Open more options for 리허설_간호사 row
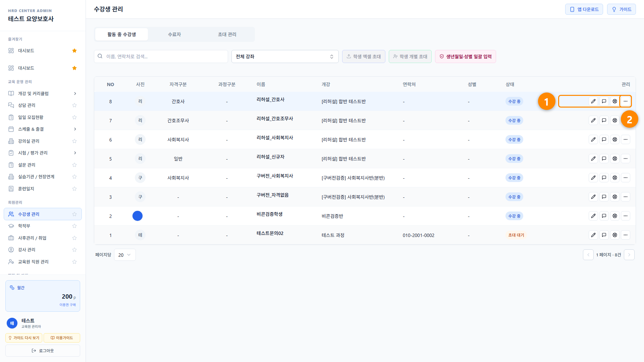644x362 pixels. point(626,101)
